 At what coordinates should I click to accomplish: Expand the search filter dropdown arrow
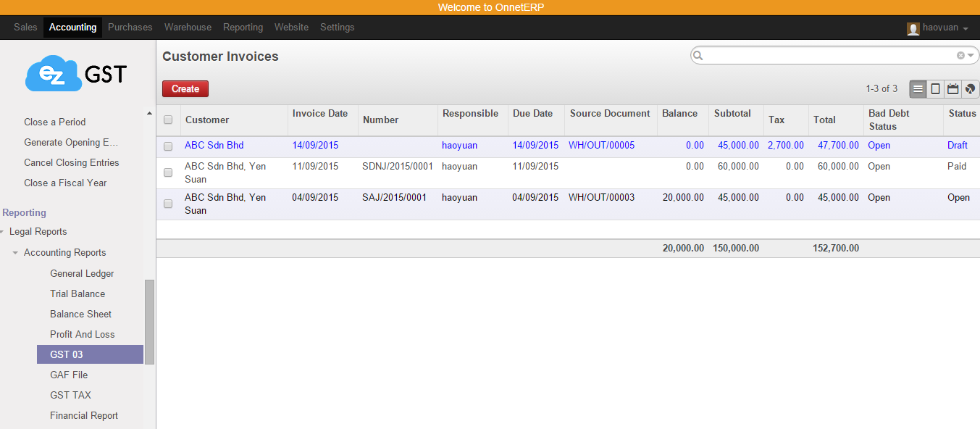pyautogui.click(x=969, y=55)
